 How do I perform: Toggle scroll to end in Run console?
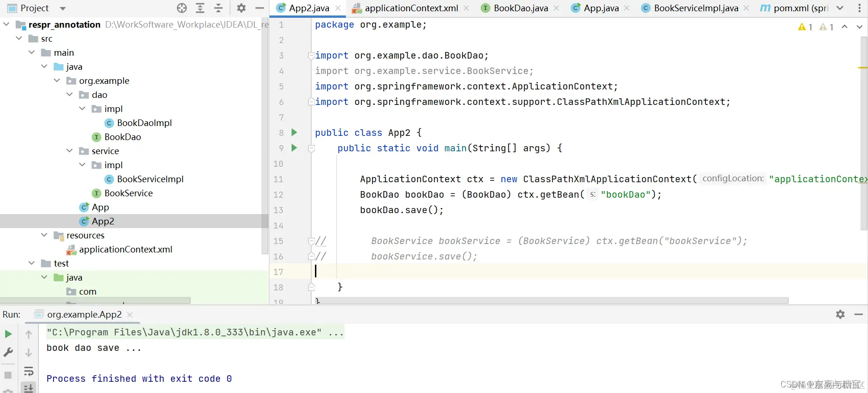click(29, 388)
